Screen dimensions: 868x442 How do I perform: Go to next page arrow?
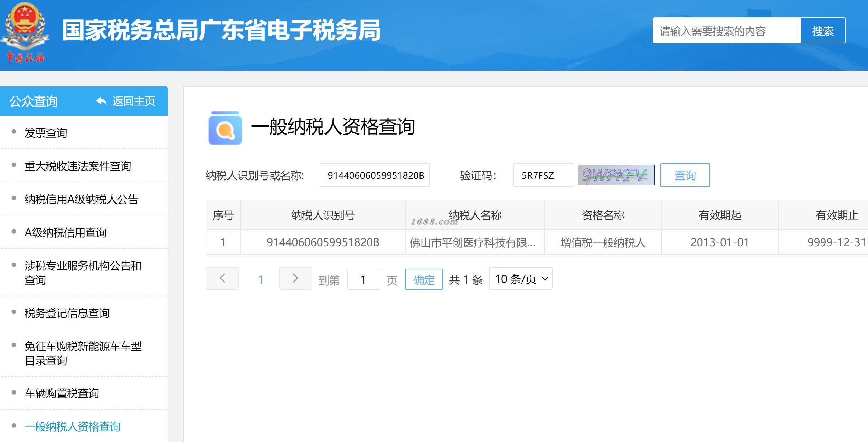[295, 278]
